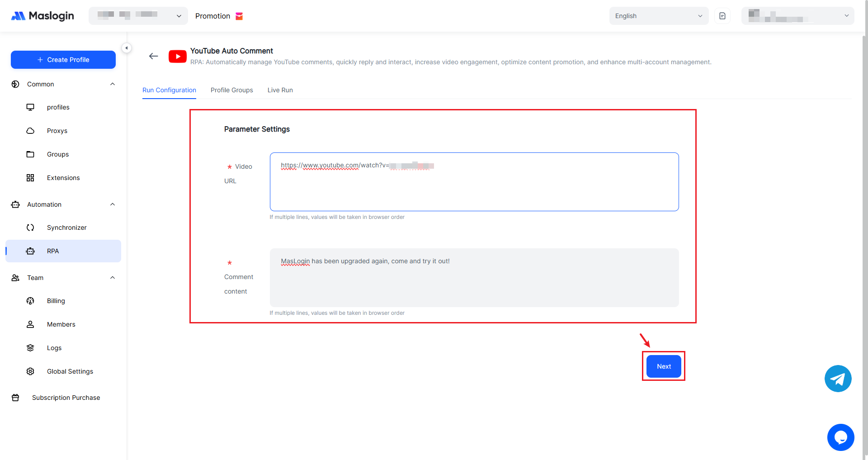Click the back arrow beside YouTube Auto Comment
This screenshot has height=460, width=868.
[154, 56]
